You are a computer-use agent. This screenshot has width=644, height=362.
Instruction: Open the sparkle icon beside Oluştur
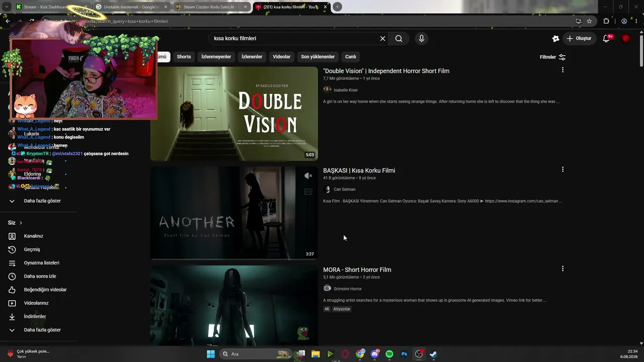[x=555, y=39]
